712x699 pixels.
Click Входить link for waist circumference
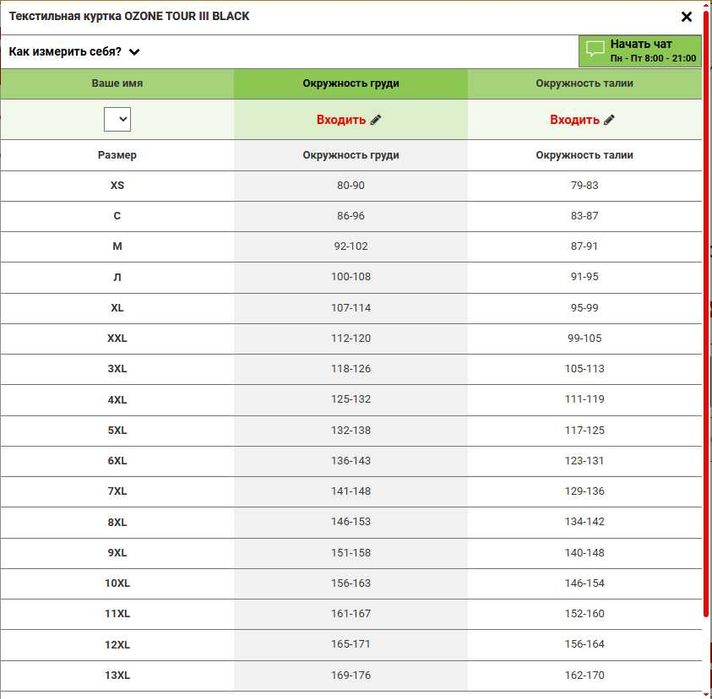coord(575,120)
